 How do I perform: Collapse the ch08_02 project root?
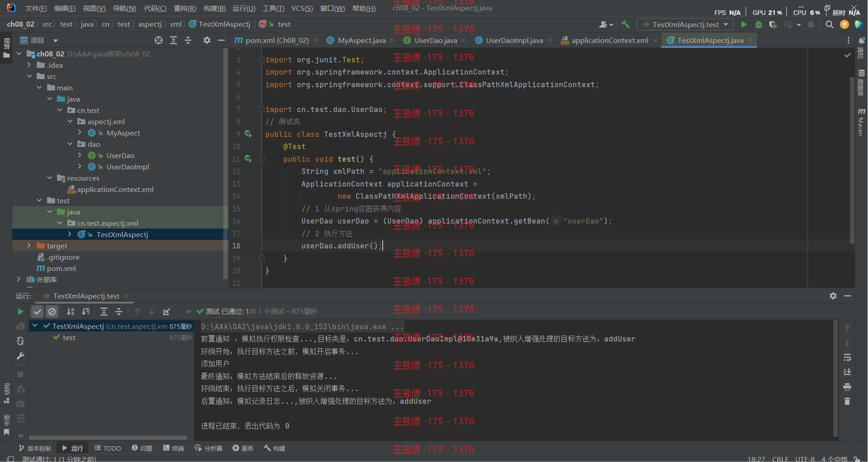[x=19, y=54]
